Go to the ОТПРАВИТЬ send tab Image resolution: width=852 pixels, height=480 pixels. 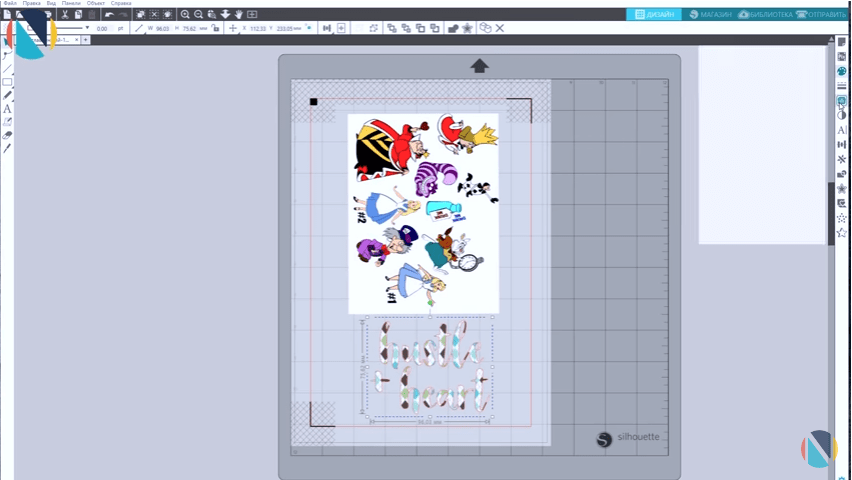821,15
